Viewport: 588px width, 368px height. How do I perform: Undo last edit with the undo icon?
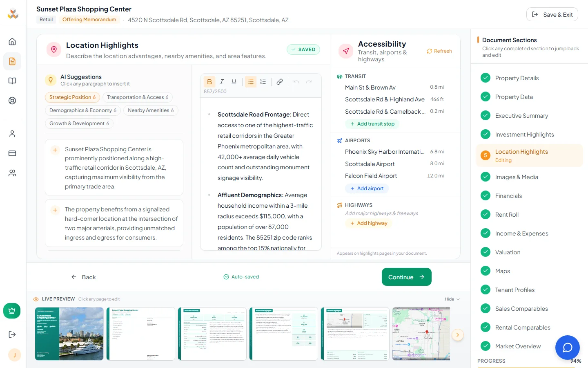coord(296,82)
